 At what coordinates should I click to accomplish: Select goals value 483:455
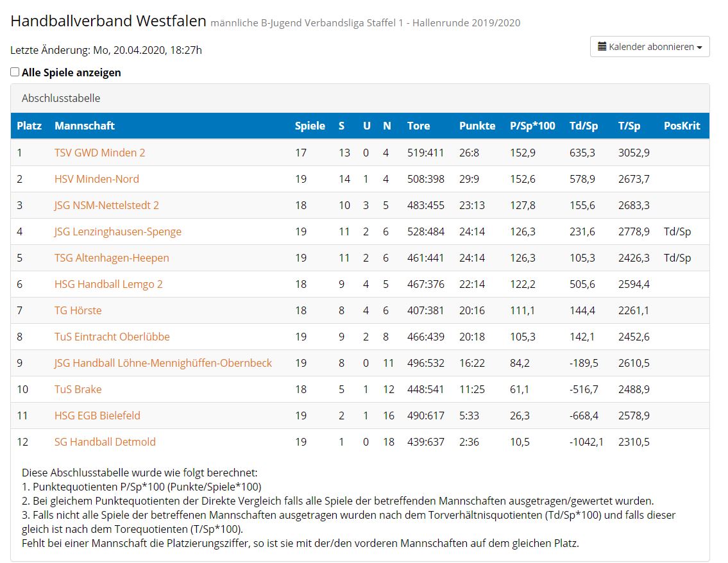(x=426, y=205)
